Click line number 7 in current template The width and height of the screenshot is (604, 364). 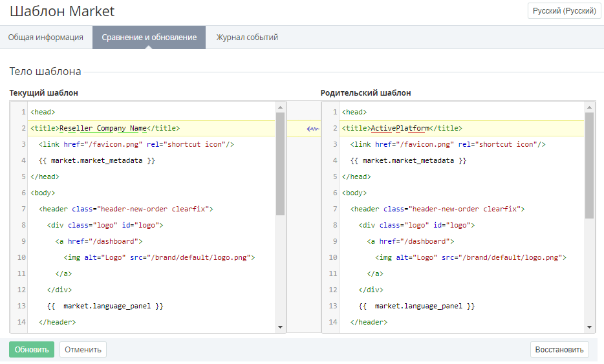[23, 209]
